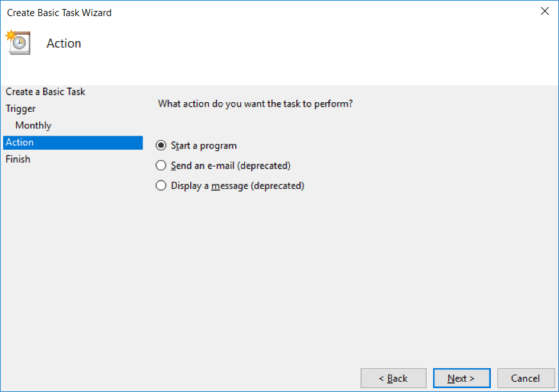Click the Back button

pyautogui.click(x=393, y=378)
